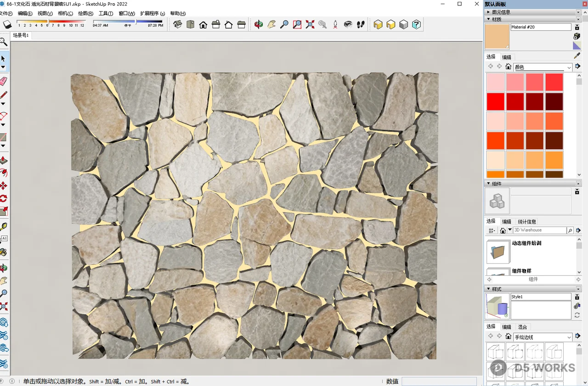Go to materials home library
The image size is (588, 386).
click(508, 67)
